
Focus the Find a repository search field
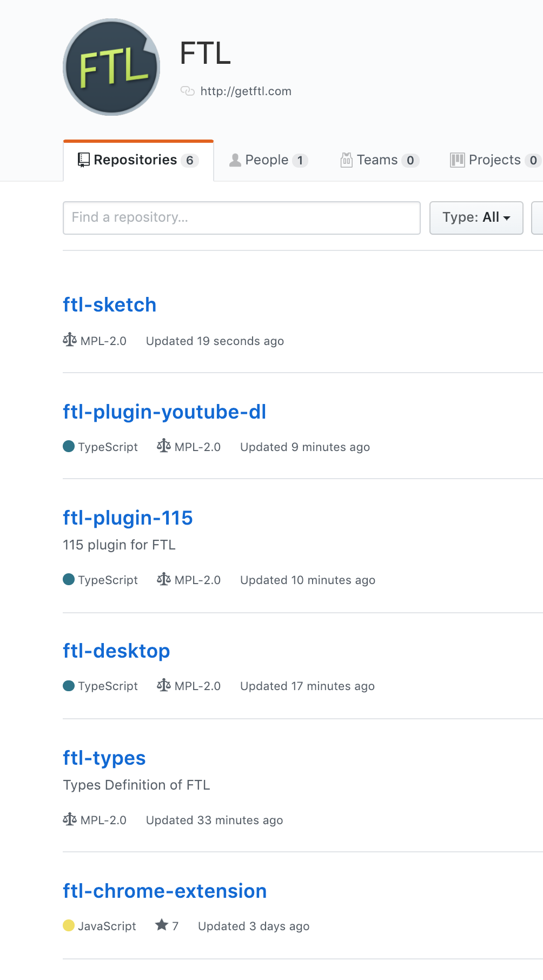coord(241,217)
